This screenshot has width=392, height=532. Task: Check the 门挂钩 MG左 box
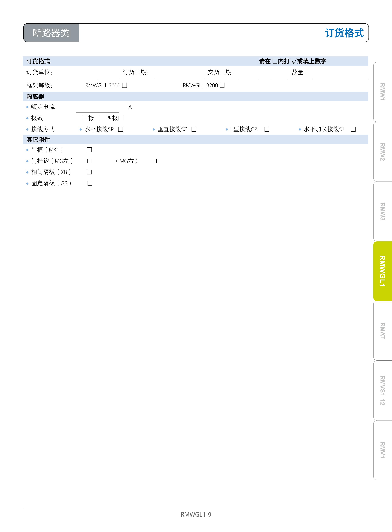(x=89, y=161)
